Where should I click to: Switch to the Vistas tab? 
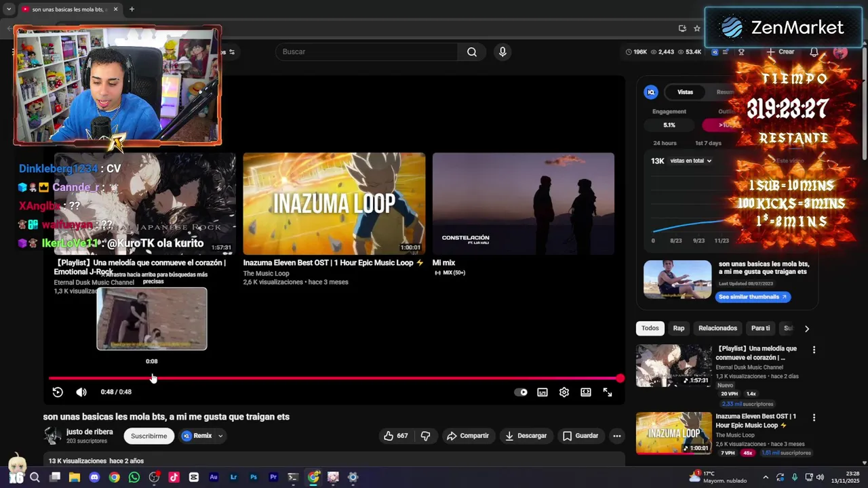[x=686, y=92]
